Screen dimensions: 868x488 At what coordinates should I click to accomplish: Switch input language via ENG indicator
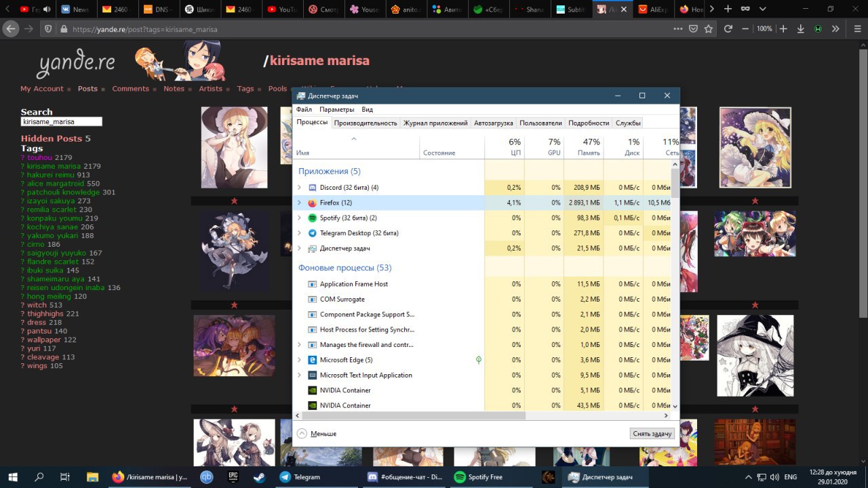click(791, 477)
